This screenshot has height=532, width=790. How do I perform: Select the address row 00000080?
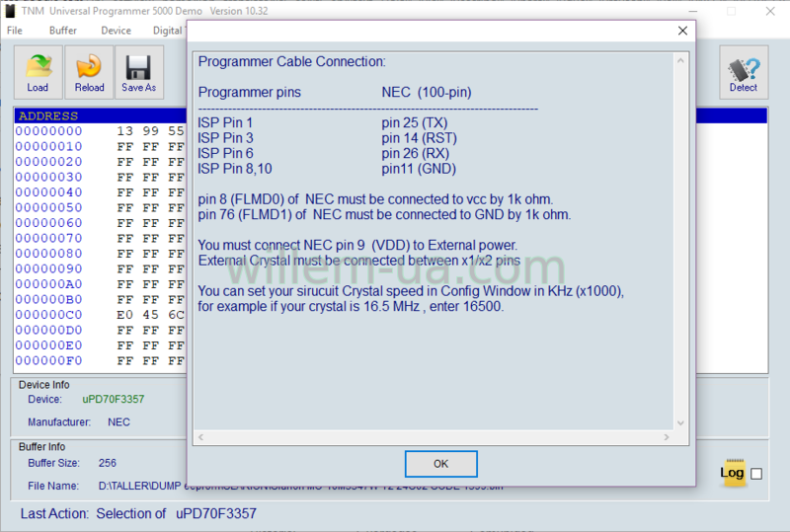[48, 254]
